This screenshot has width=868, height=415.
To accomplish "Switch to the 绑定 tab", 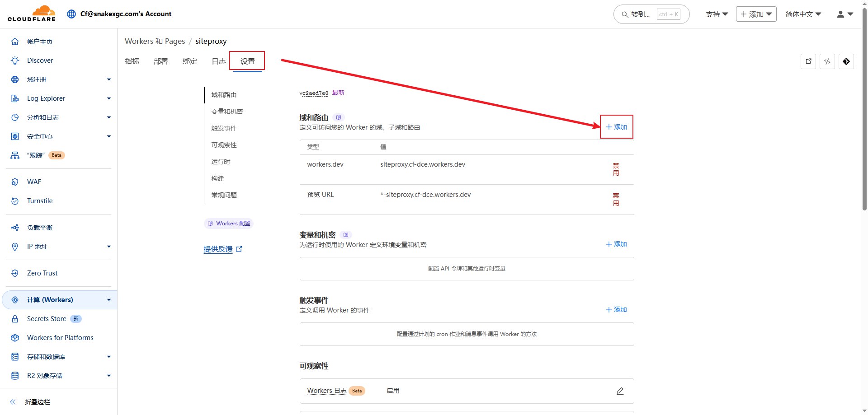I will [190, 61].
